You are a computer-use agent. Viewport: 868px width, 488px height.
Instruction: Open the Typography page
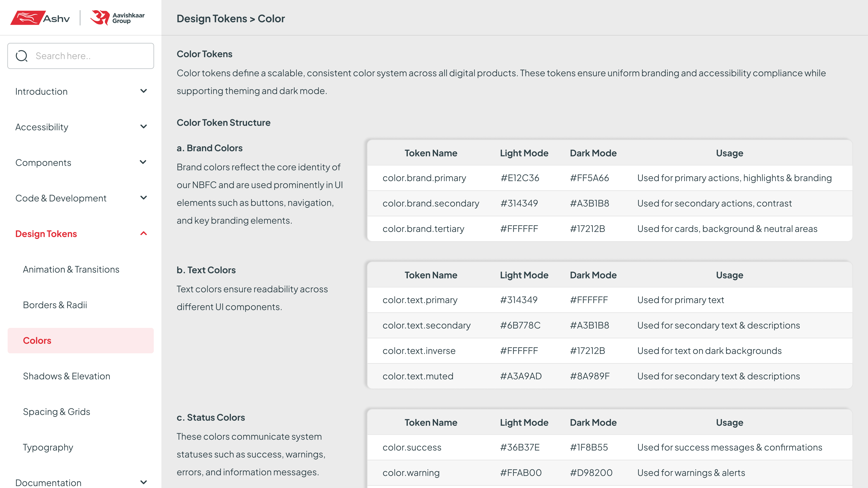(x=48, y=447)
